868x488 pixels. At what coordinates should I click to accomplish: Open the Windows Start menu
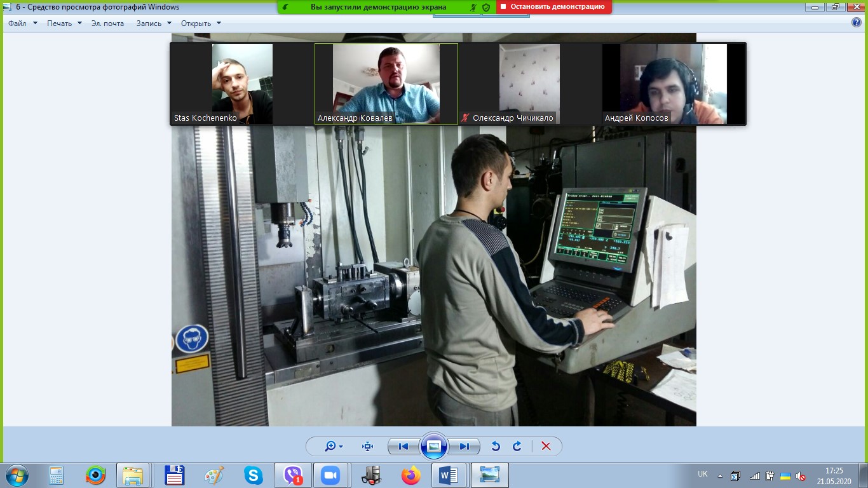pos(17,475)
